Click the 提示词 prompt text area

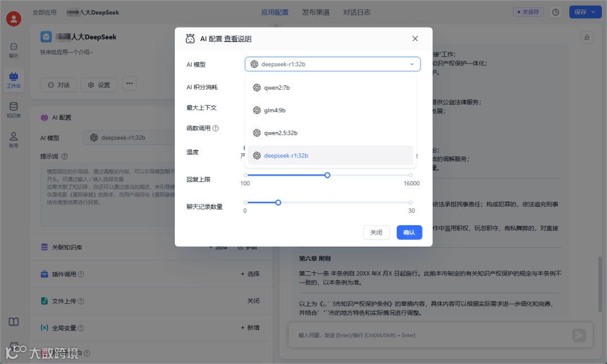pos(107,194)
